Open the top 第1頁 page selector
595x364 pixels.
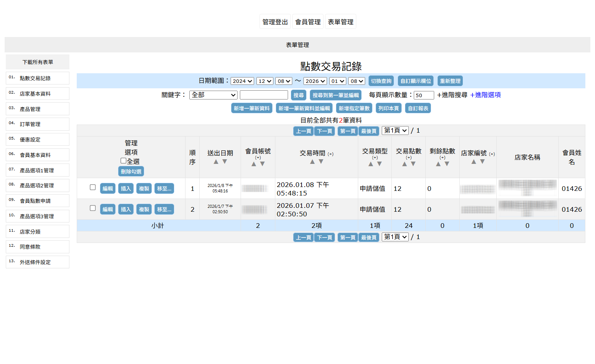click(x=395, y=130)
